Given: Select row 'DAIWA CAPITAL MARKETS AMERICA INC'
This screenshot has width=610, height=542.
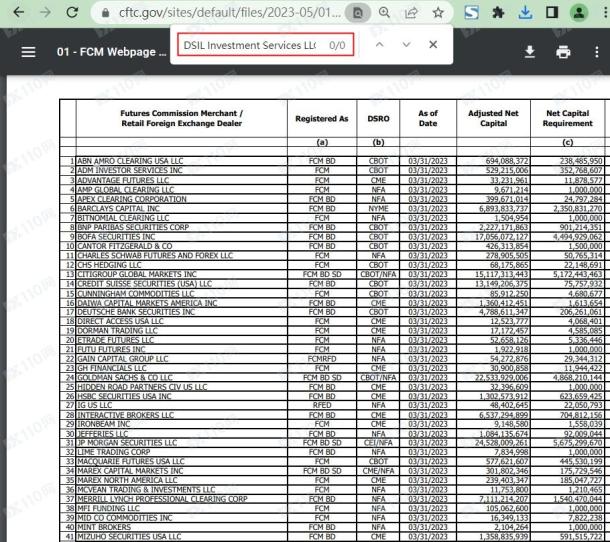Looking at the screenshot, I should click(332, 302).
